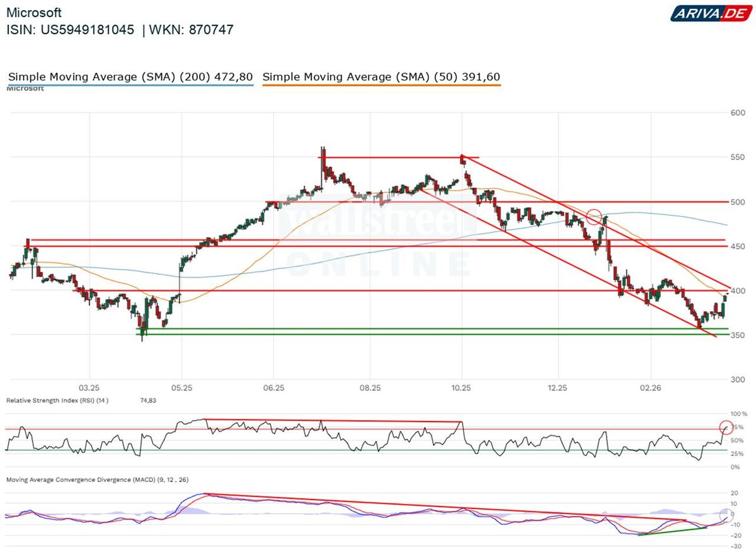Click the 12.25 date axis label
Image resolution: width=756 pixels, height=555 pixels.
click(x=558, y=387)
